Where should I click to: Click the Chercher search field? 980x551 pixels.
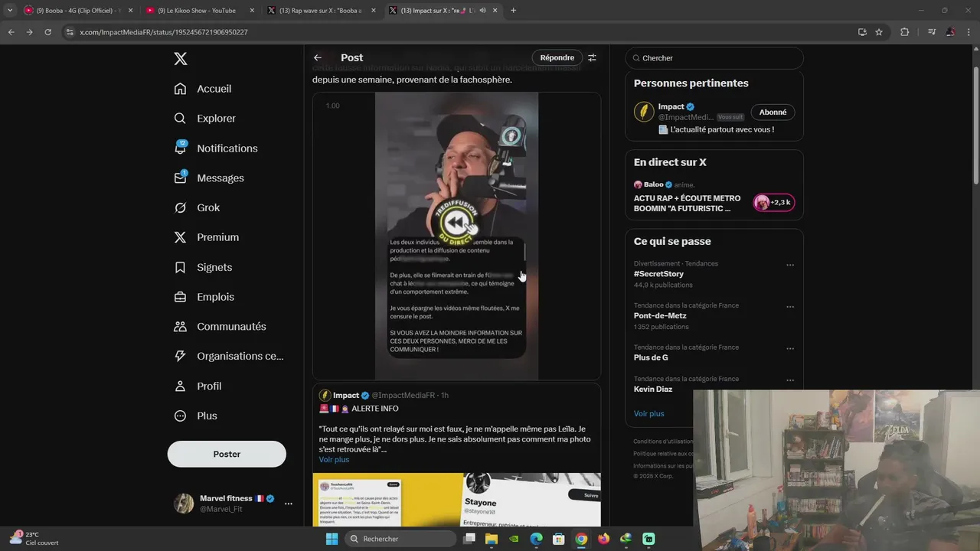pos(714,58)
